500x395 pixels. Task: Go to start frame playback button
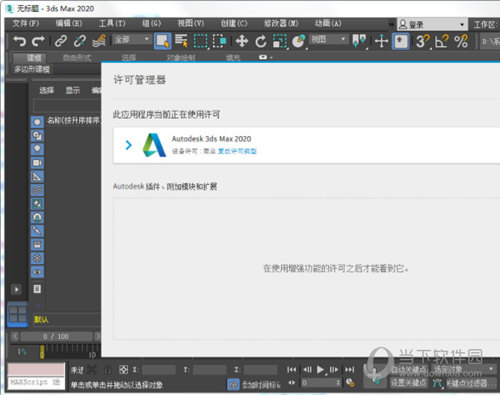tap(292, 369)
